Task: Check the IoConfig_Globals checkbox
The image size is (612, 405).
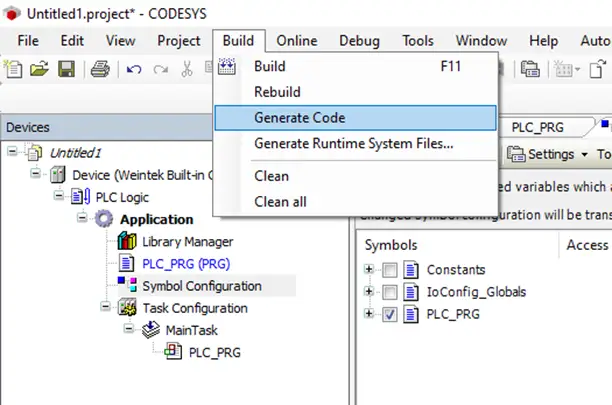Action: pos(390,292)
